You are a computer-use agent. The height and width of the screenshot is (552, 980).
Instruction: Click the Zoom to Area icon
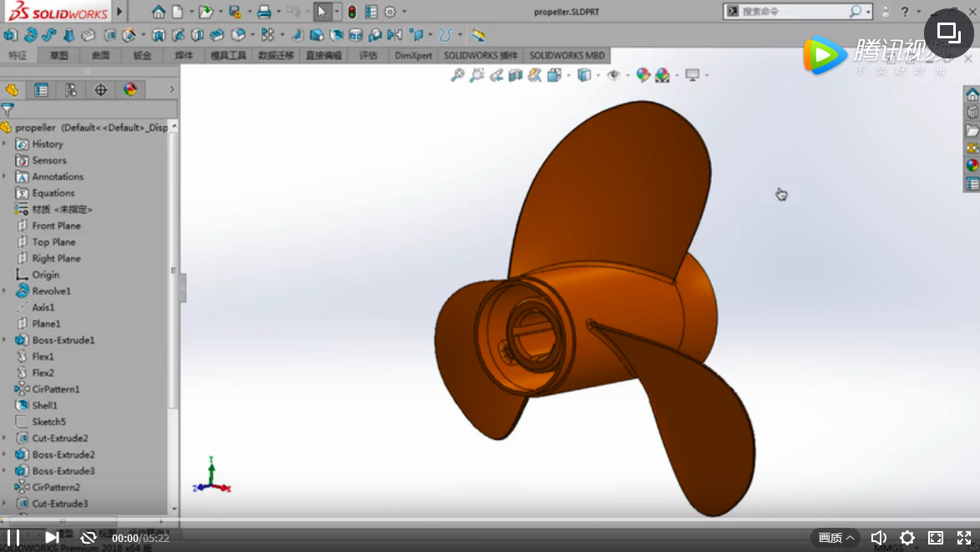[x=477, y=75]
